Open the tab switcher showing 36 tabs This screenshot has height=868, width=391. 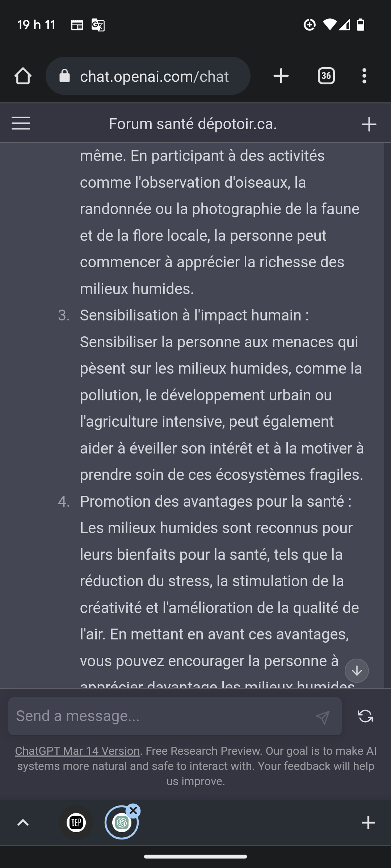coord(326,76)
